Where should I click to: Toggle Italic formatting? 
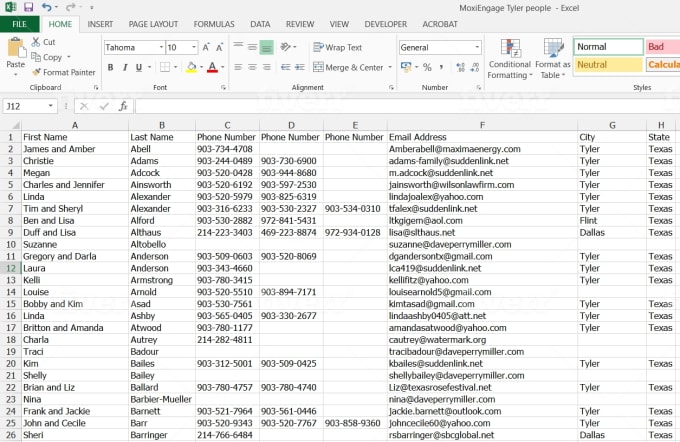point(128,68)
